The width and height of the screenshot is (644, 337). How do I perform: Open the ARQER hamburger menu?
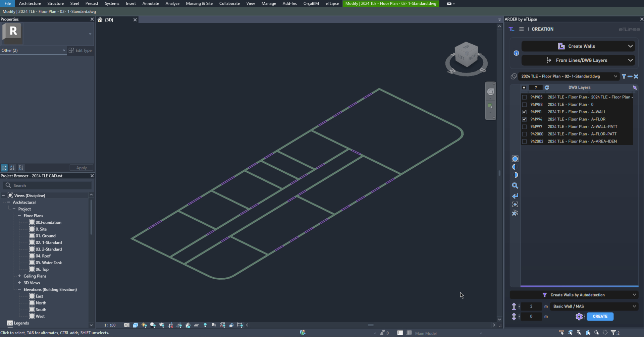521,29
